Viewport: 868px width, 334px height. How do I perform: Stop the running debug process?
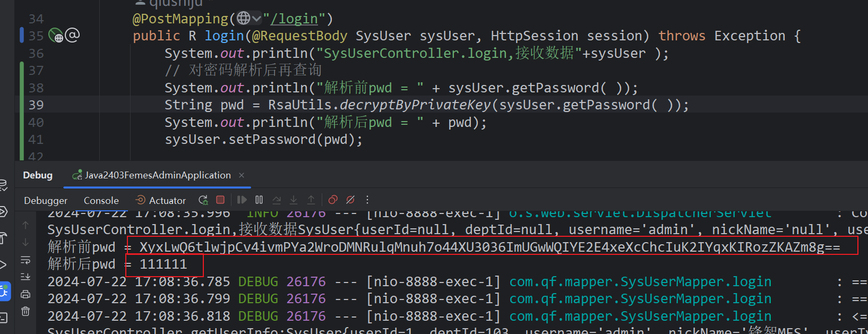[x=220, y=200]
